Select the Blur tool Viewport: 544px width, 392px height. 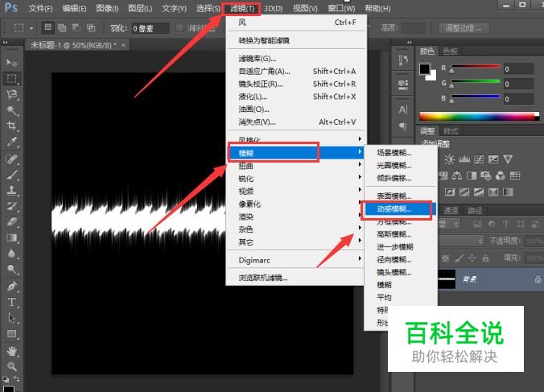(x=11, y=254)
